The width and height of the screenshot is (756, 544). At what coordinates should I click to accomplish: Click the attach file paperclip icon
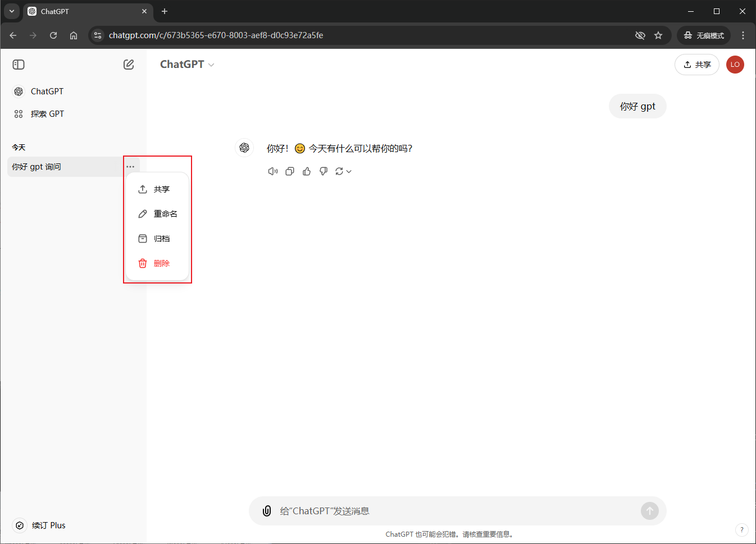tap(267, 511)
